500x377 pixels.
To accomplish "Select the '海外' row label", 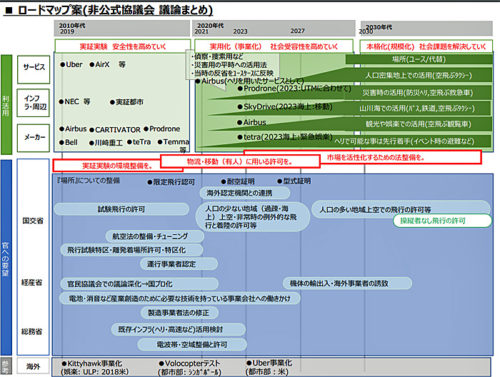I will pyautogui.click(x=34, y=366).
